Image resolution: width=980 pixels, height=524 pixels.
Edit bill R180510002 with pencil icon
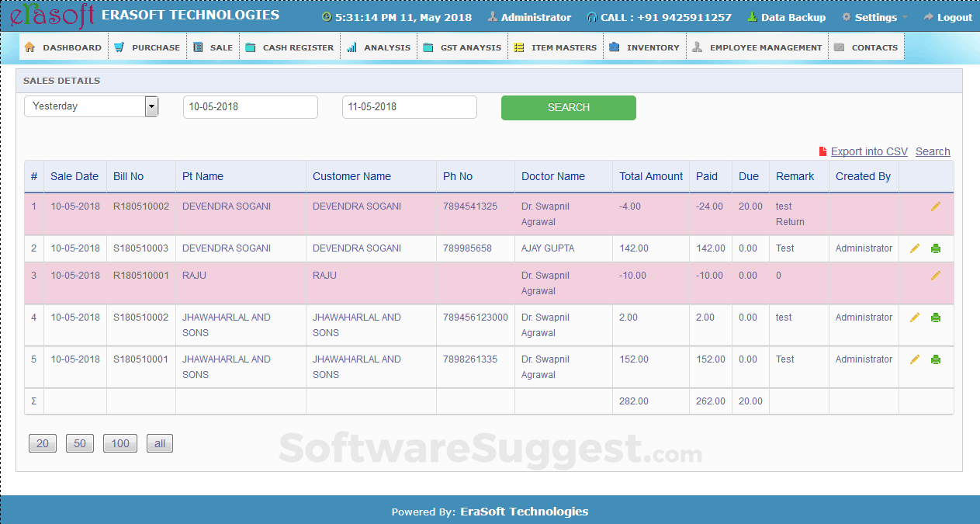coord(936,206)
